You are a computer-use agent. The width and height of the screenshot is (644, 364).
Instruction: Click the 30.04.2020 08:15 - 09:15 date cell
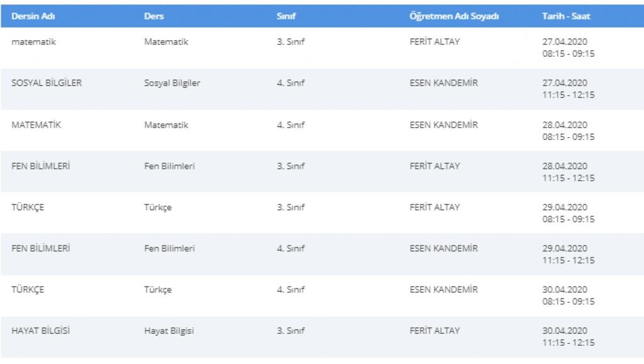pyautogui.click(x=568, y=295)
